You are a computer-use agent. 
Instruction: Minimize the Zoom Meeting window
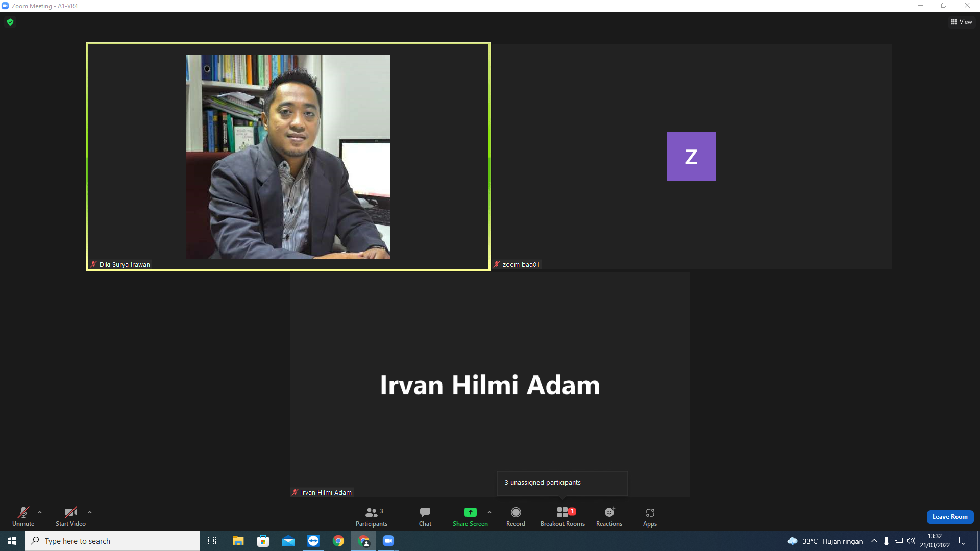click(921, 6)
